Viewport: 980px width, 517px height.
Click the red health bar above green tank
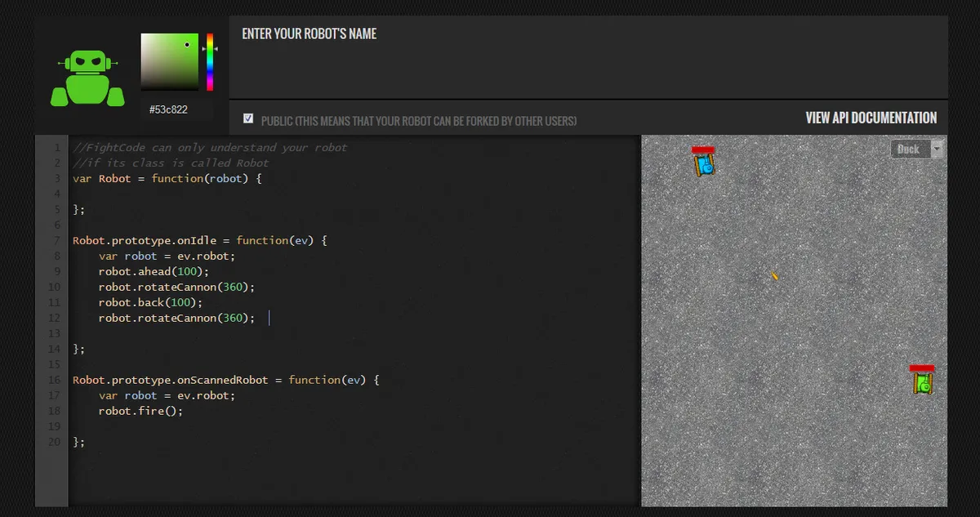point(922,368)
